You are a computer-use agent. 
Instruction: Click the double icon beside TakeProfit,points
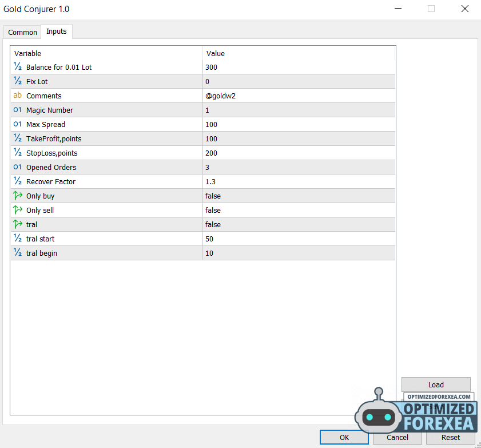(x=18, y=138)
